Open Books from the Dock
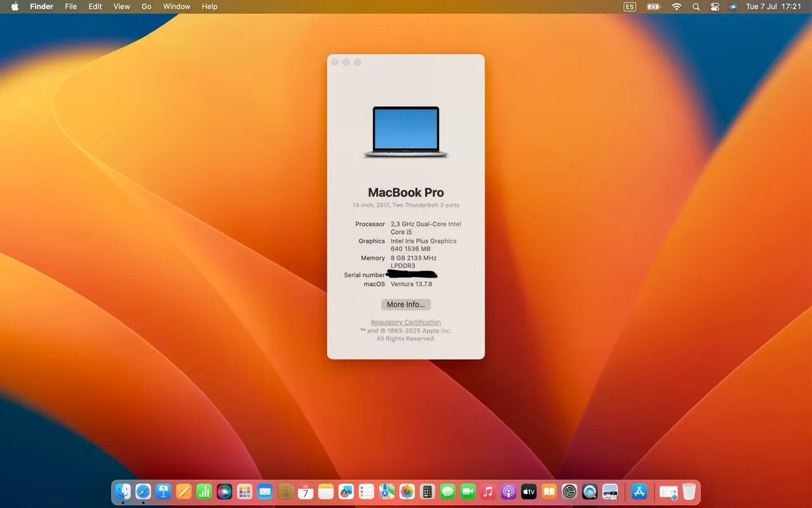This screenshot has height=508, width=812. click(x=549, y=491)
